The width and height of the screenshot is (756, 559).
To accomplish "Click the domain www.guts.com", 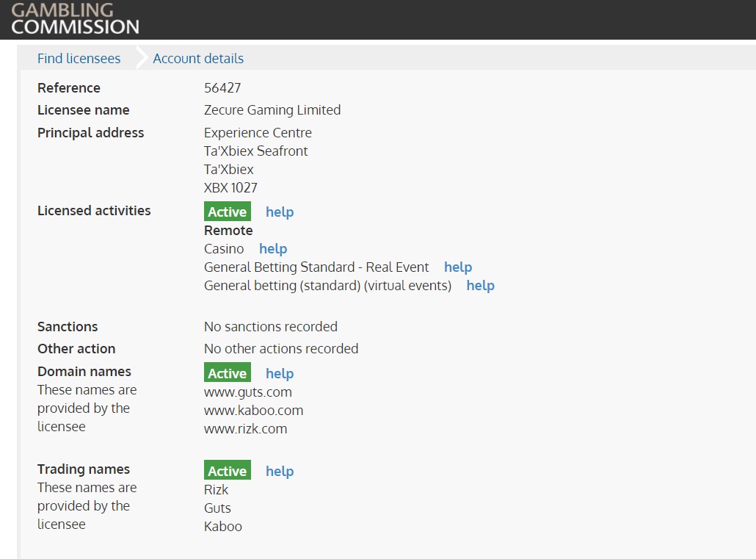I will [x=248, y=392].
